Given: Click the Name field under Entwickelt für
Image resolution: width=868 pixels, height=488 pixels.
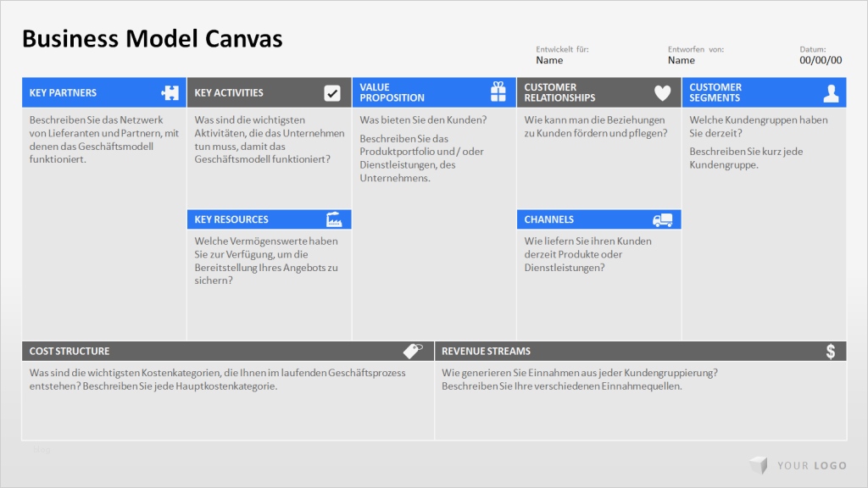Looking at the screenshot, I should point(549,60).
